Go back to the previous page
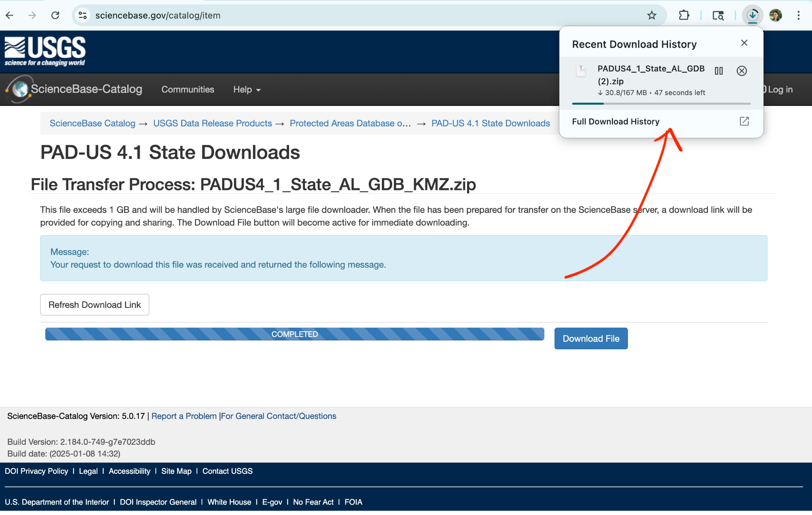This screenshot has height=515, width=812. [10, 15]
